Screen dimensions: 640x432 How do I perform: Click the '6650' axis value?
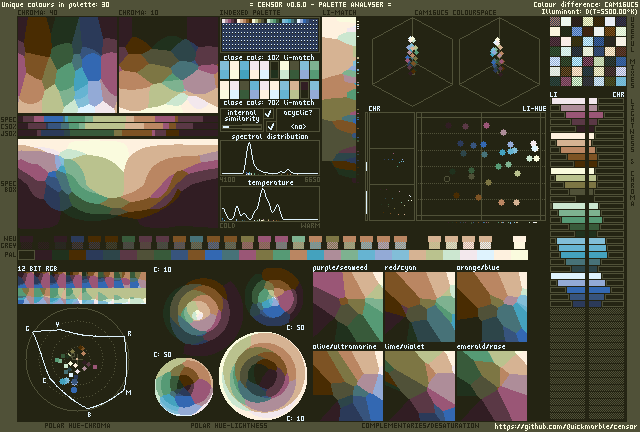click(x=312, y=180)
